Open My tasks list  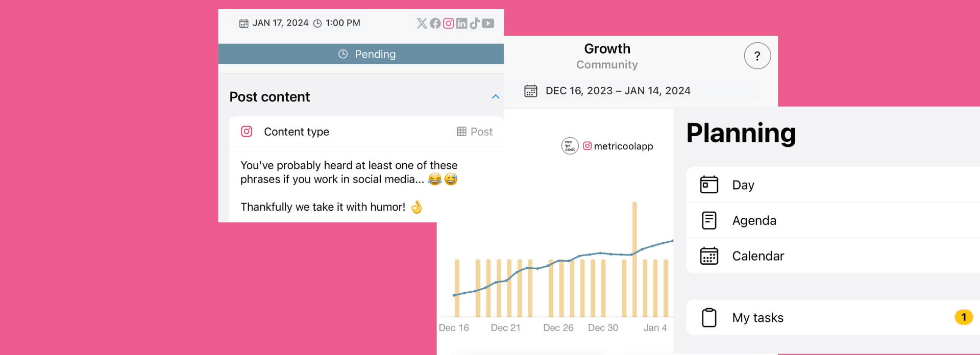click(x=757, y=318)
